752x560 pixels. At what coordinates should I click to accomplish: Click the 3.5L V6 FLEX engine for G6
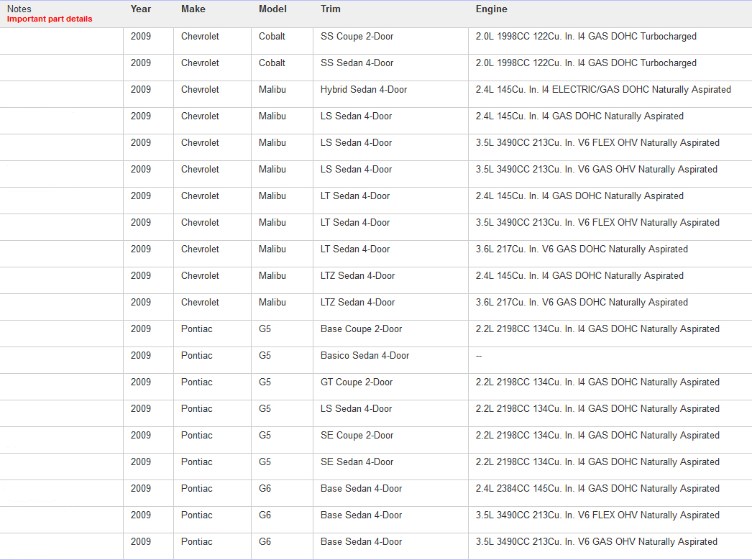597,515
